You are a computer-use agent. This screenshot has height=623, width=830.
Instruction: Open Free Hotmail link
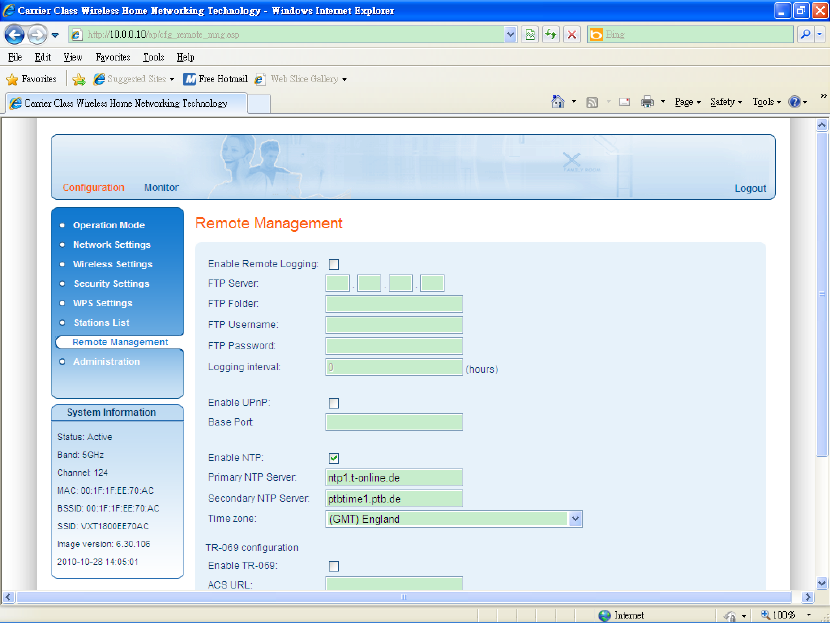click(215, 79)
